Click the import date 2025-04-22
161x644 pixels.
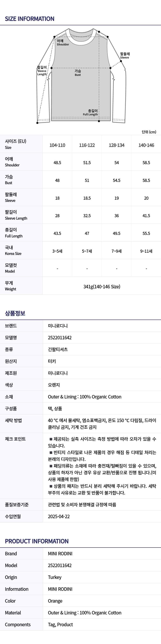59,517
